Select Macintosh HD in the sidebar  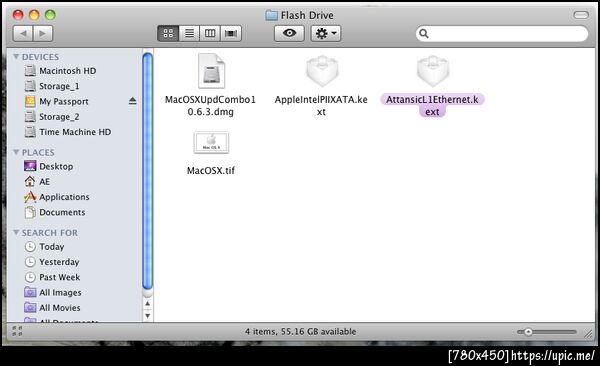[67, 71]
